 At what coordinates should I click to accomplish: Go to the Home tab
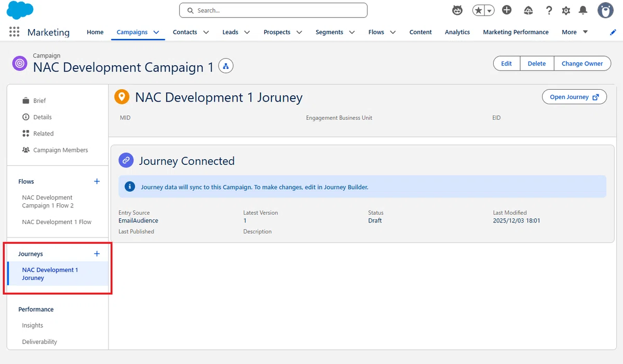click(x=95, y=32)
